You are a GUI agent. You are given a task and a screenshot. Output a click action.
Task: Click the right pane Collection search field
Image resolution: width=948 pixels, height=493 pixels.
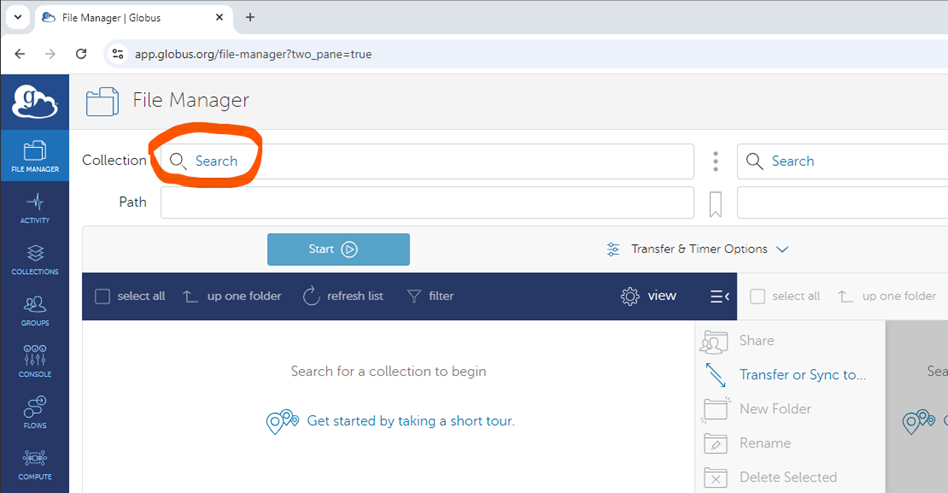842,161
